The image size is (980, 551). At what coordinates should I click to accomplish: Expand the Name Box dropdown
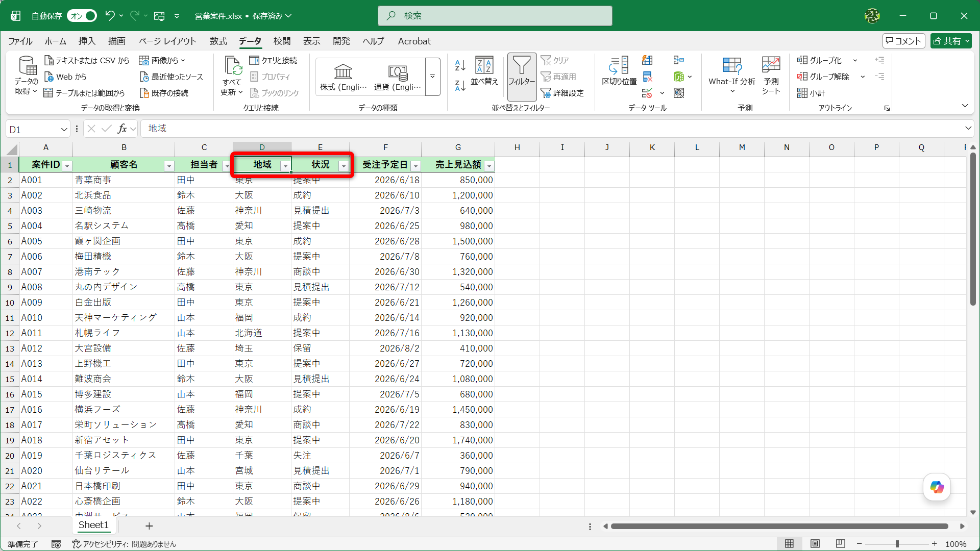point(64,130)
